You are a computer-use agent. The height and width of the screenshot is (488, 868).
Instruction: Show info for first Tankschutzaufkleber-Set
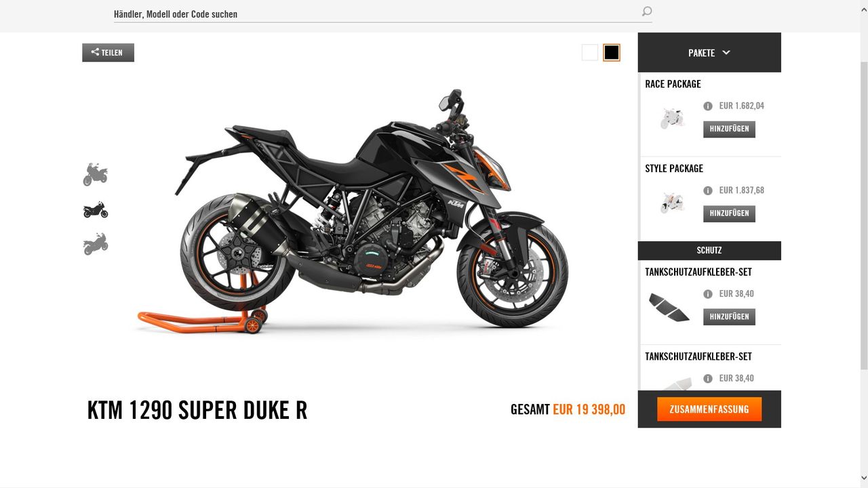(x=708, y=294)
